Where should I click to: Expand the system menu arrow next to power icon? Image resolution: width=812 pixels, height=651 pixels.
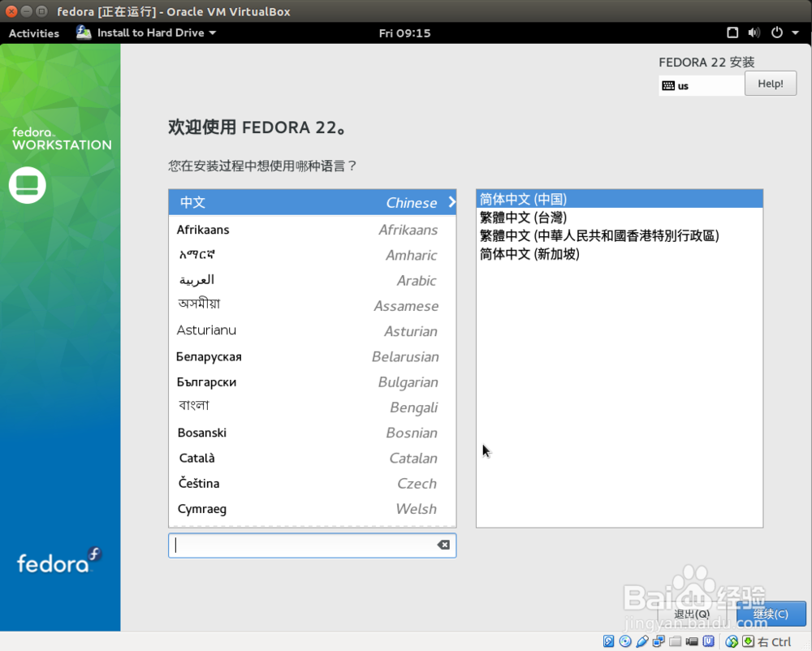pos(795,32)
